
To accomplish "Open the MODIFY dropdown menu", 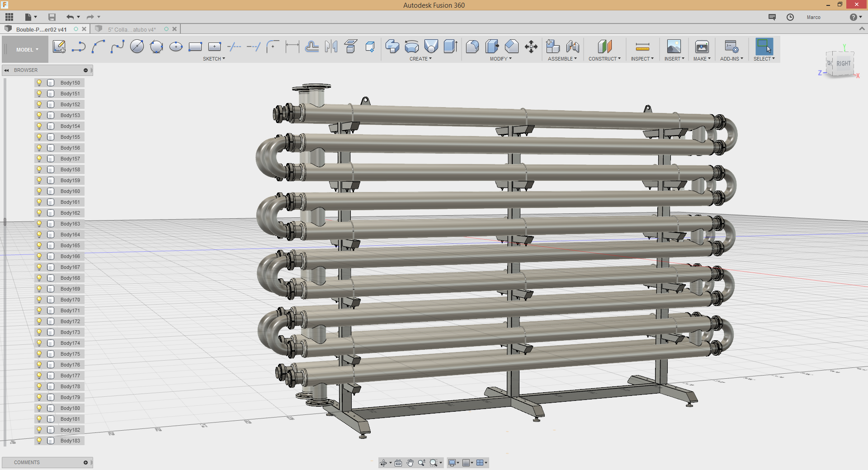I will pos(501,59).
